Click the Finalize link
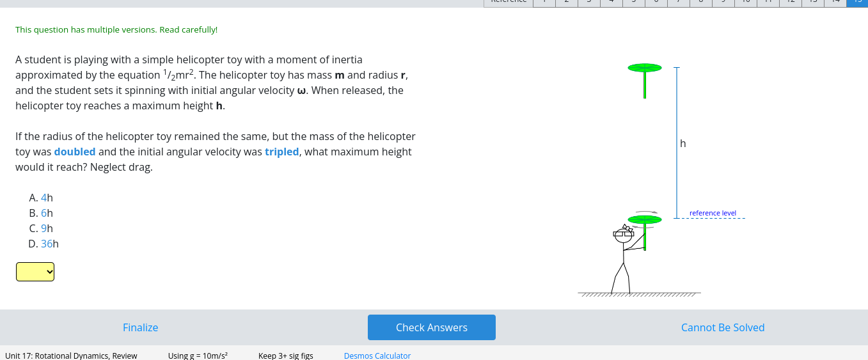 [x=141, y=327]
